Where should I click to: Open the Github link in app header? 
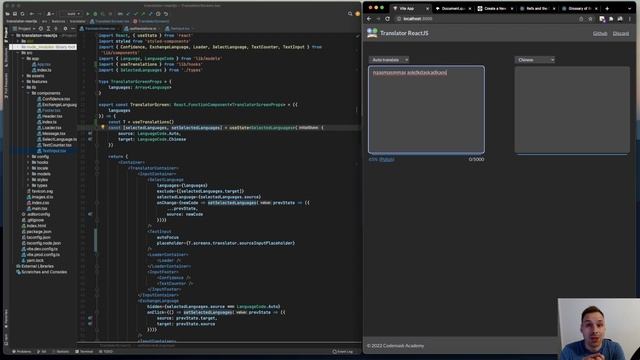600,33
